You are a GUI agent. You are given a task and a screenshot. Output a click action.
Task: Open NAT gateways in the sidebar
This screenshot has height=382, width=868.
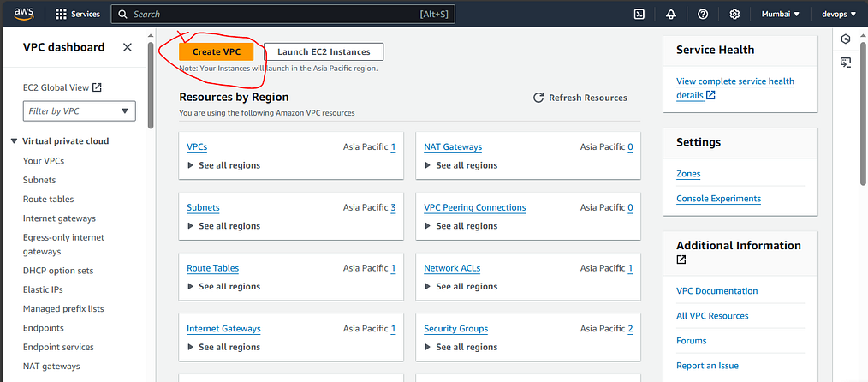pyautogui.click(x=51, y=366)
